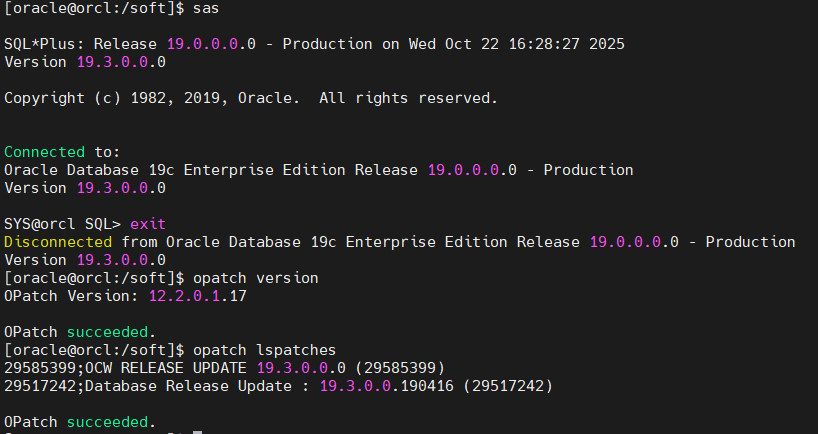
Task: Click 'succeeded' above the 'opatch lspatches' prompt
Action: click(107, 332)
